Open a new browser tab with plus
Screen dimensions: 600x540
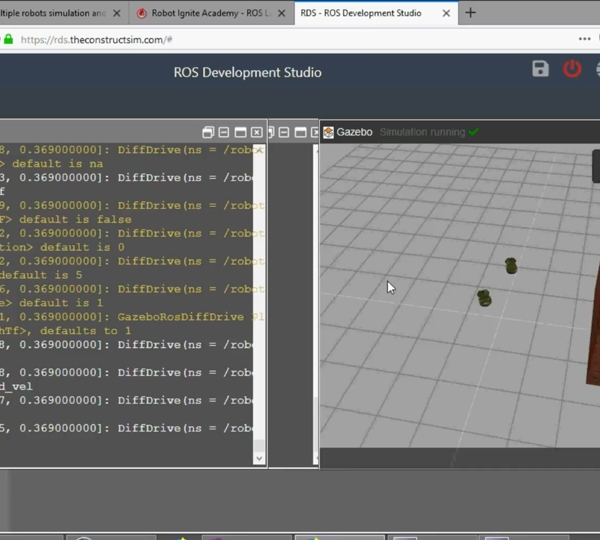point(470,13)
